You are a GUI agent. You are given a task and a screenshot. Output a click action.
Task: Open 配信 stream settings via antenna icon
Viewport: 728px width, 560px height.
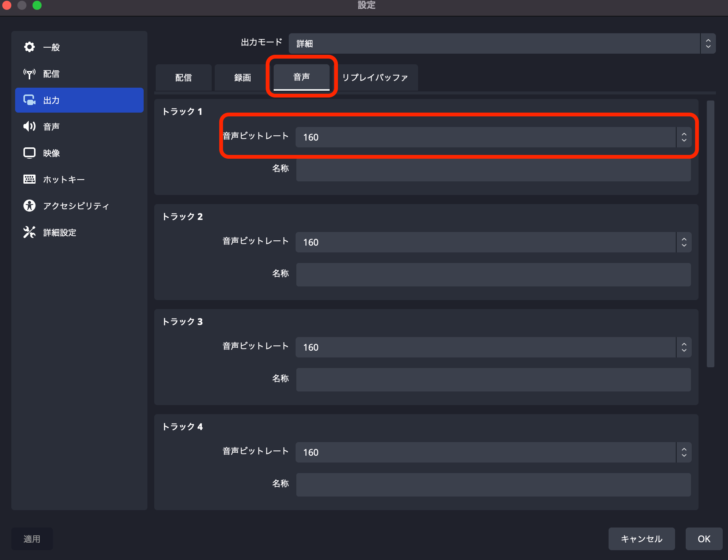tap(29, 73)
